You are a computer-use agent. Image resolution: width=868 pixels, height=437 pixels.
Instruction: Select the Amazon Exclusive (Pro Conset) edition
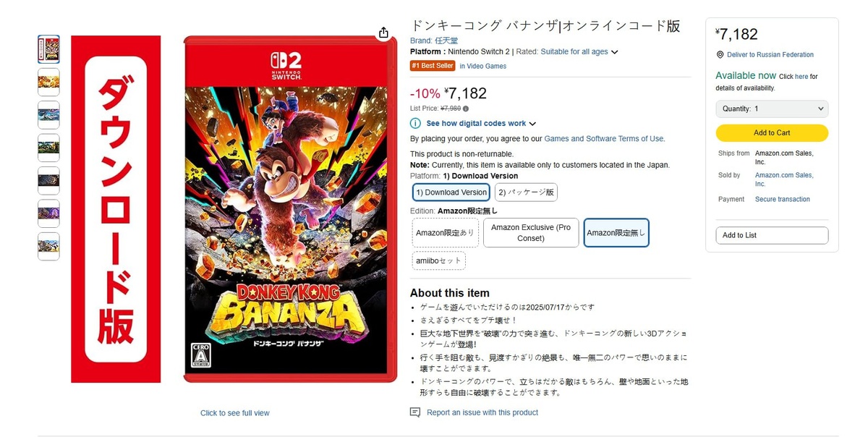click(x=531, y=233)
